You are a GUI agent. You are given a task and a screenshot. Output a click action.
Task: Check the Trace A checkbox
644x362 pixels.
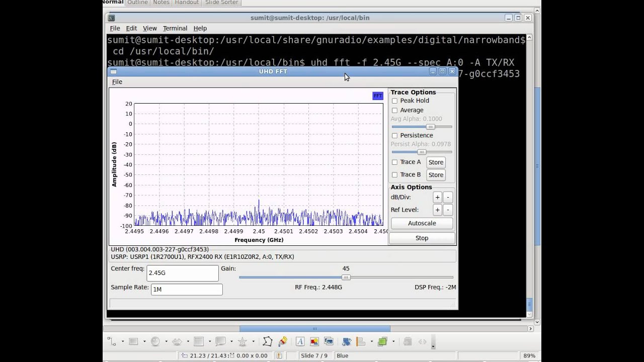[x=394, y=162]
